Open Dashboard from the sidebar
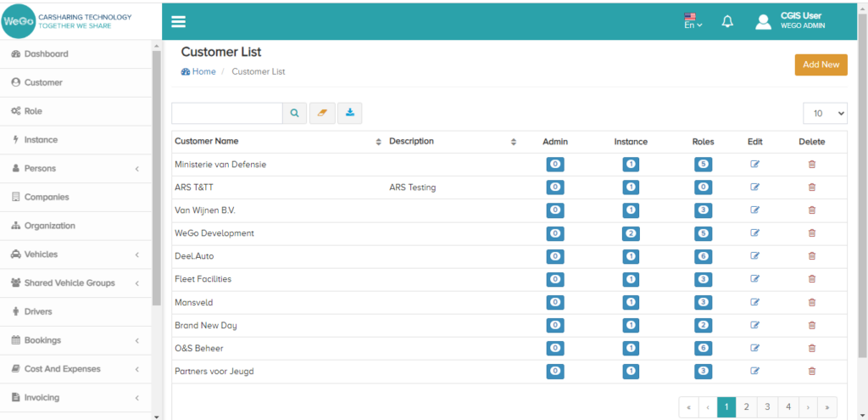This screenshot has height=420, width=868. pos(46,54)
